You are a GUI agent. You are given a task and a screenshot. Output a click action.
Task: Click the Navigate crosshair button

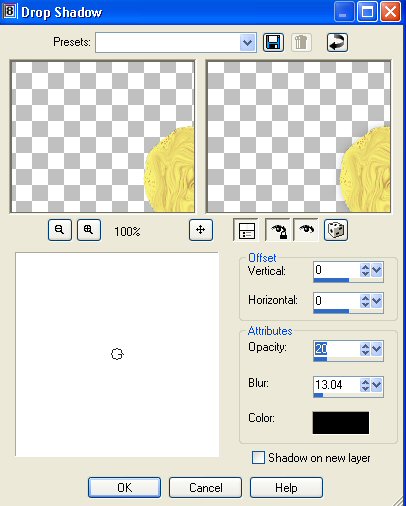coord(201,230)
